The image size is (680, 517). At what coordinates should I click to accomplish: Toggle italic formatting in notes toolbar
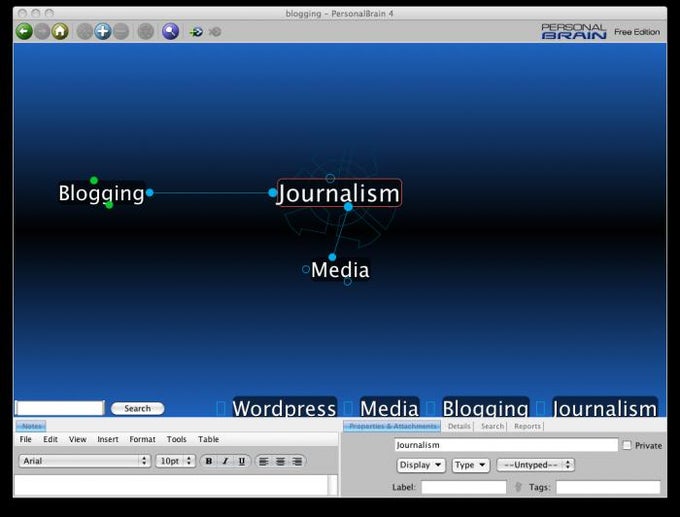pyautogui.click(x=225, y=461)
